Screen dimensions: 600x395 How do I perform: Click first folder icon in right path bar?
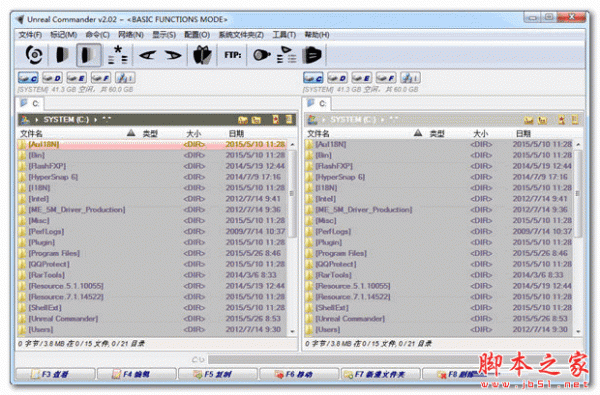pos(529,120)
